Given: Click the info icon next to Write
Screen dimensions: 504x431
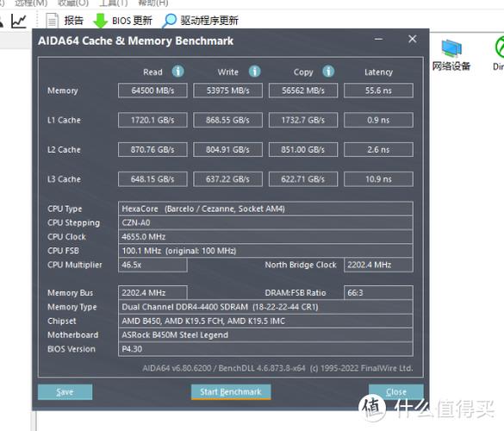Looking at the screenshot, I should [254, 72].
